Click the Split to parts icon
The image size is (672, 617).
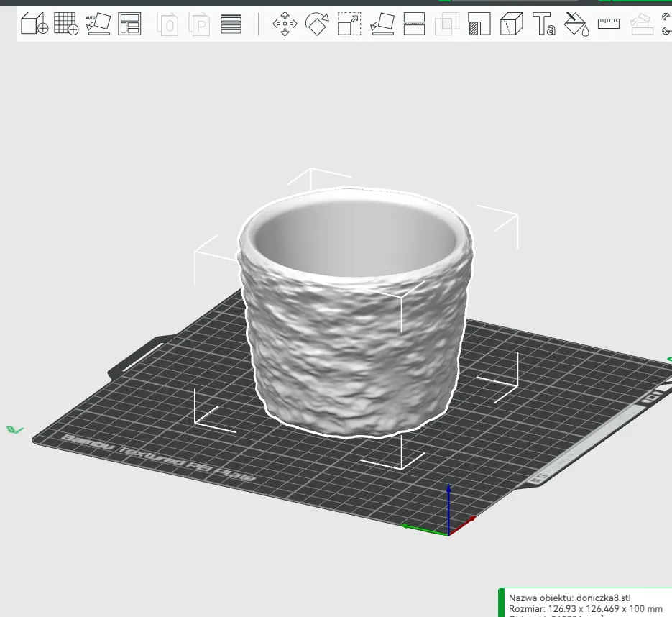(199, 24)
